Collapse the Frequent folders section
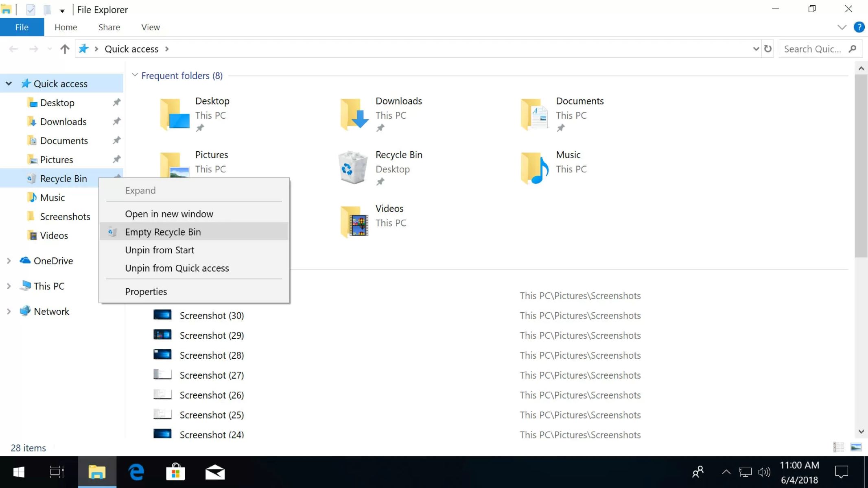868x488 pixels. point(135,75)
